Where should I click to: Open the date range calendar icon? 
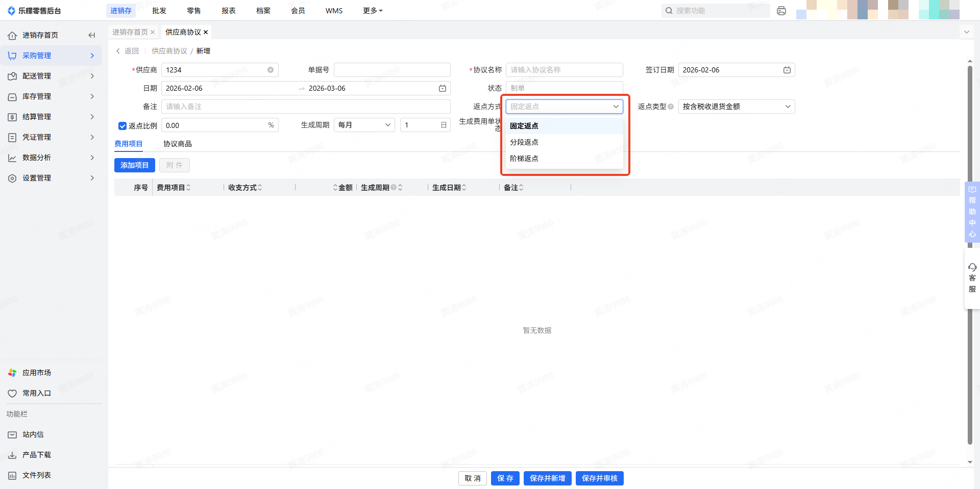coord(443,88)
